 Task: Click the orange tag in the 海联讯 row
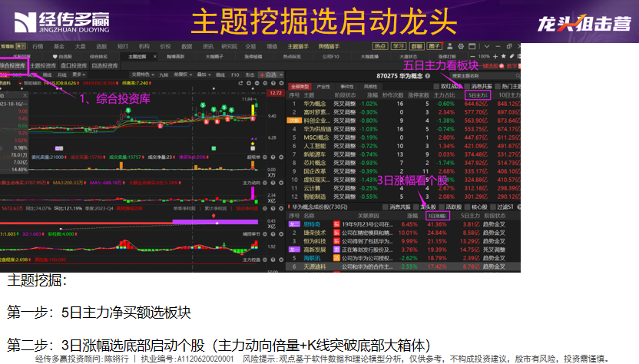(336, 258)
